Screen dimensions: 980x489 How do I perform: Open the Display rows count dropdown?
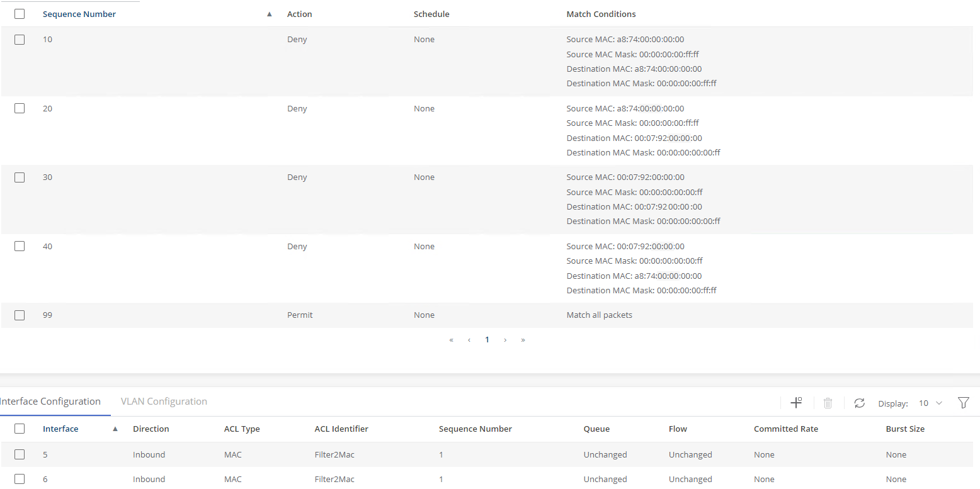[x=930, y=403]
